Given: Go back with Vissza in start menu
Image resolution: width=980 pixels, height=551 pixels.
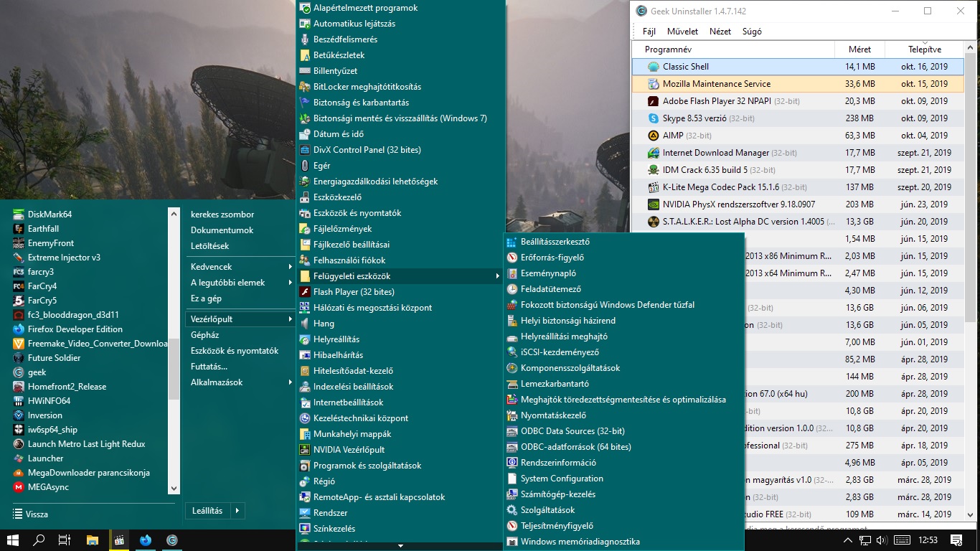Looking at the screenshot, I should point(30,514).
